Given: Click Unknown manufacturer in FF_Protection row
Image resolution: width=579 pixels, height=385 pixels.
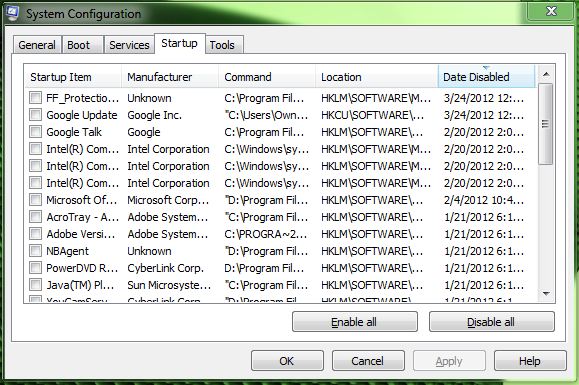Looking at the screenshot, I should coord(149,98).
